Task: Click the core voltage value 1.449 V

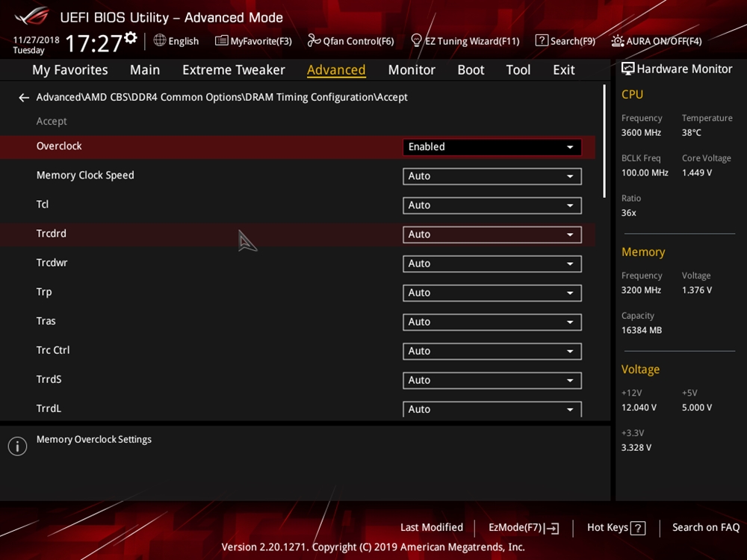Action: click(x=696, y=173)
